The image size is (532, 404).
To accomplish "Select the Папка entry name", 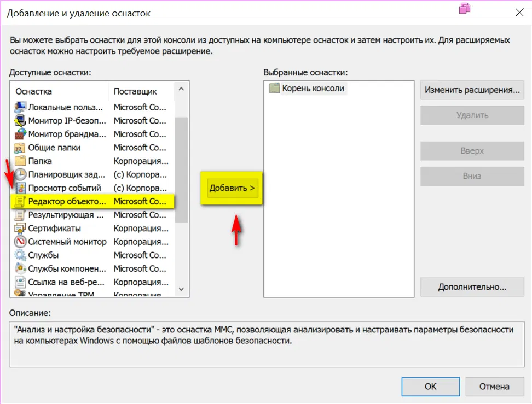I will (x=40, y=161).
